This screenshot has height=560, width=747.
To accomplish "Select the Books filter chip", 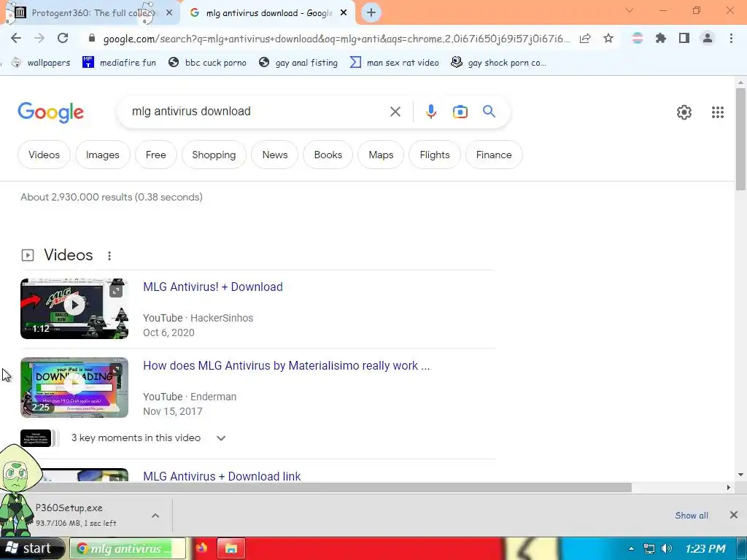I will (x=328, y=155).
